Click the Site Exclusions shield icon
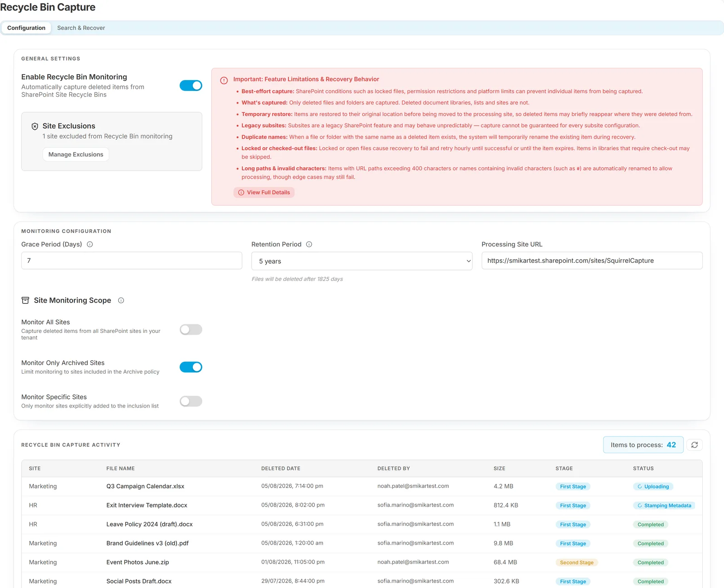The height and width of the screenshot is (588, 724). coord(35,126)
